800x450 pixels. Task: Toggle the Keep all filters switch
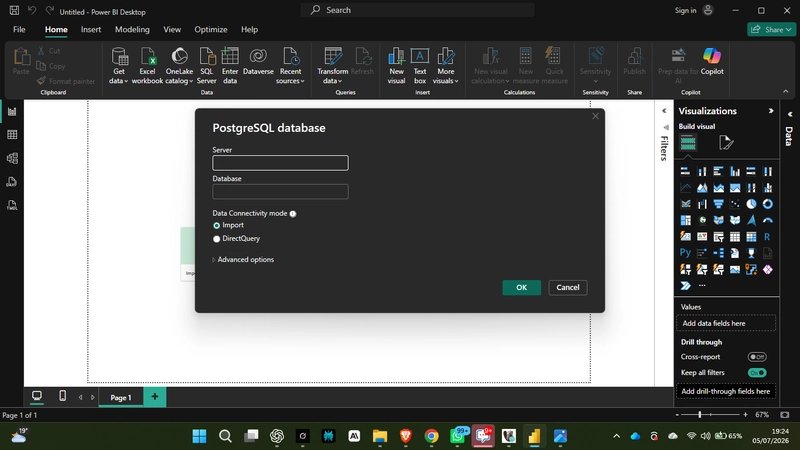tap(757, 373)
